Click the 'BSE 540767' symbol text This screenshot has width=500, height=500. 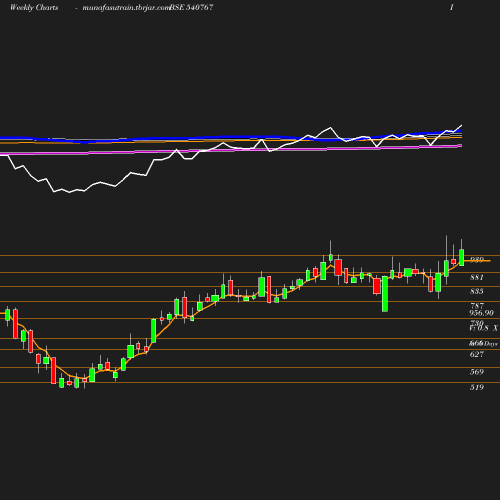191,7
